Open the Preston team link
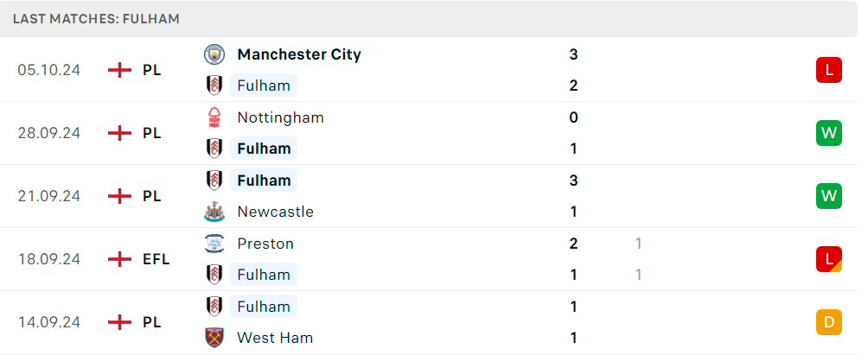868x355 pixels. (265, 244)
